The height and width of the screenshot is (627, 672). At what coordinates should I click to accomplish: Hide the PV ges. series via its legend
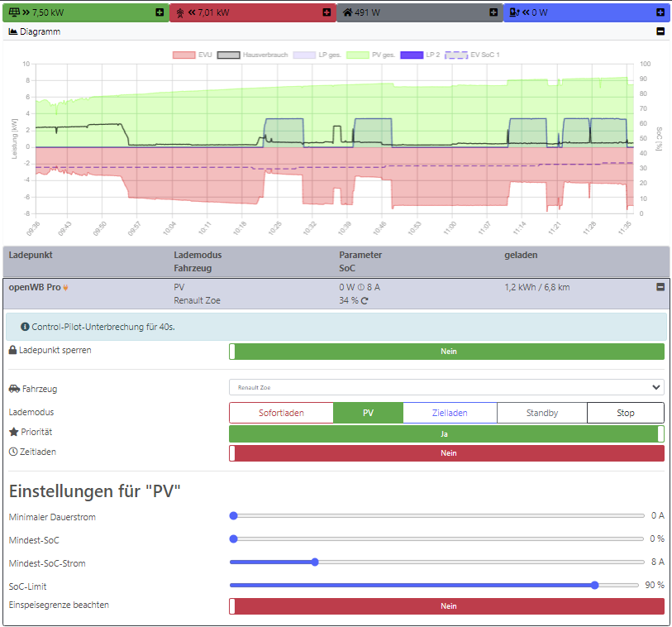tap(370, 55)
